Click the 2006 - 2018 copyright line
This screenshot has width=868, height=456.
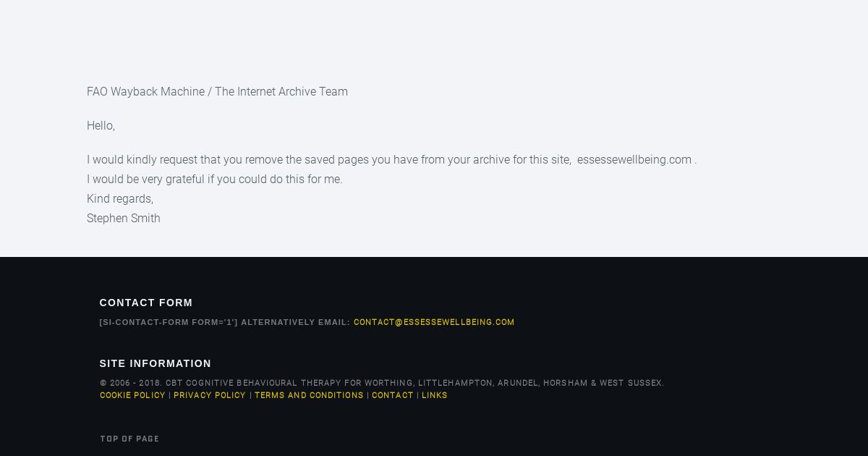pos(382,383)
